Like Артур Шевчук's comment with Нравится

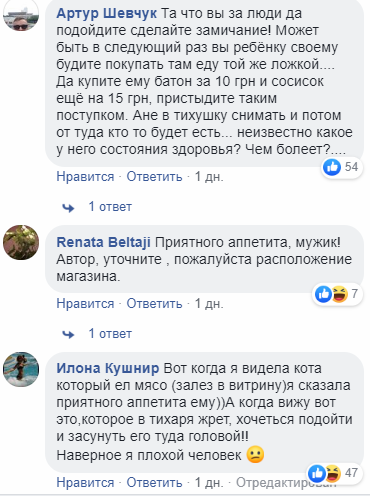(85, 177)
